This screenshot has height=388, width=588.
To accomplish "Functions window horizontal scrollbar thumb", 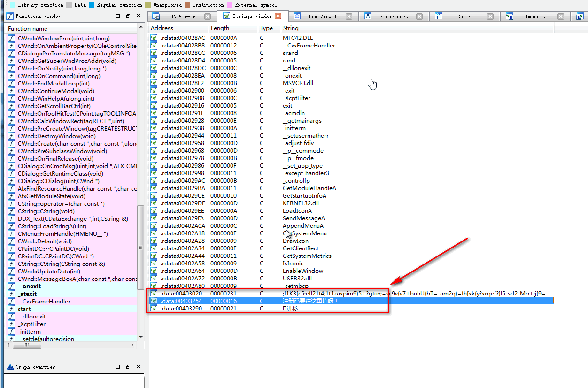I will click(x=28, y=345).
